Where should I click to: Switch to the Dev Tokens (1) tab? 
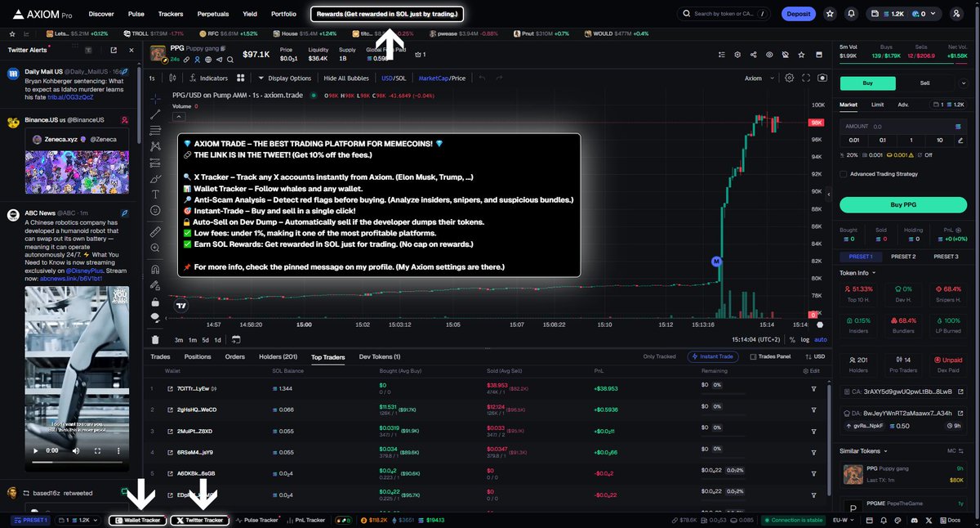[380, 356]
